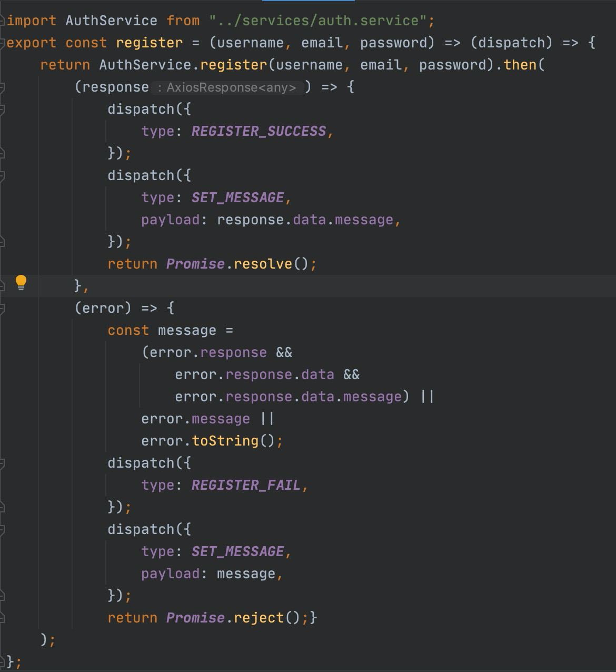Click the "from" keyword
Image resolution: width=616 pixels, height=672 pixels.
[183, 21]
